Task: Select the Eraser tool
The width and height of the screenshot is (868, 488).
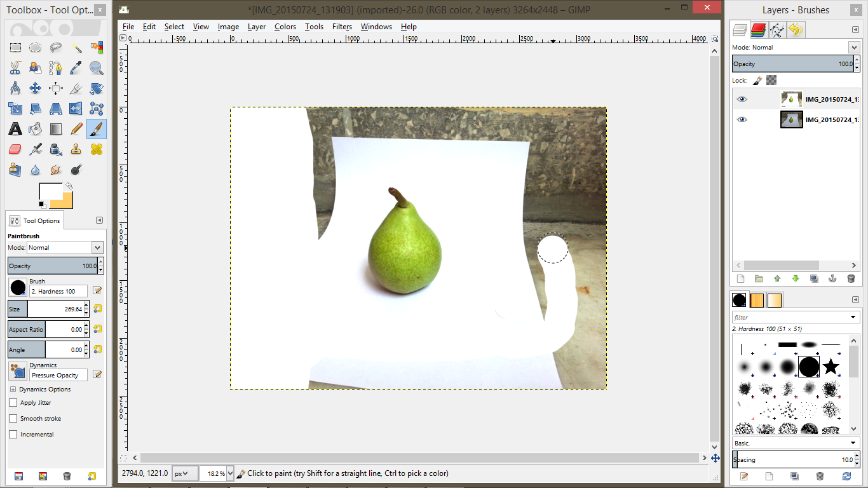Action: (15, 149)
